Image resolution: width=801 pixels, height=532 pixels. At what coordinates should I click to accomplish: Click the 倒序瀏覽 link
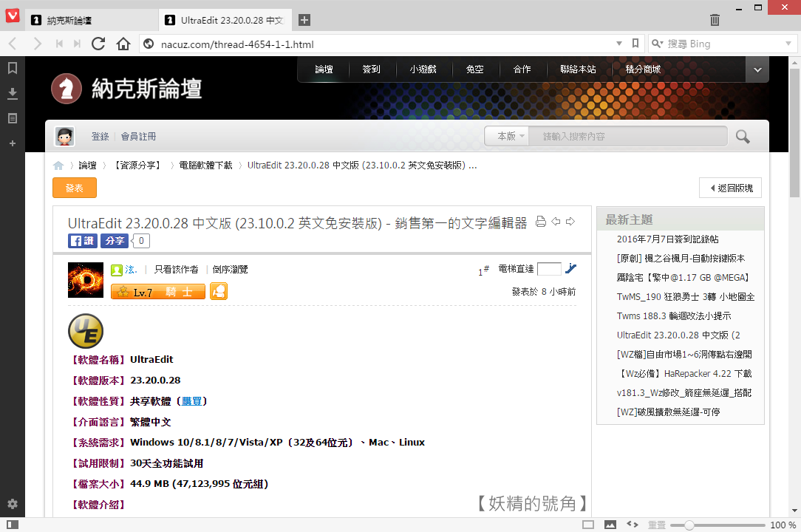click(230, 269)
